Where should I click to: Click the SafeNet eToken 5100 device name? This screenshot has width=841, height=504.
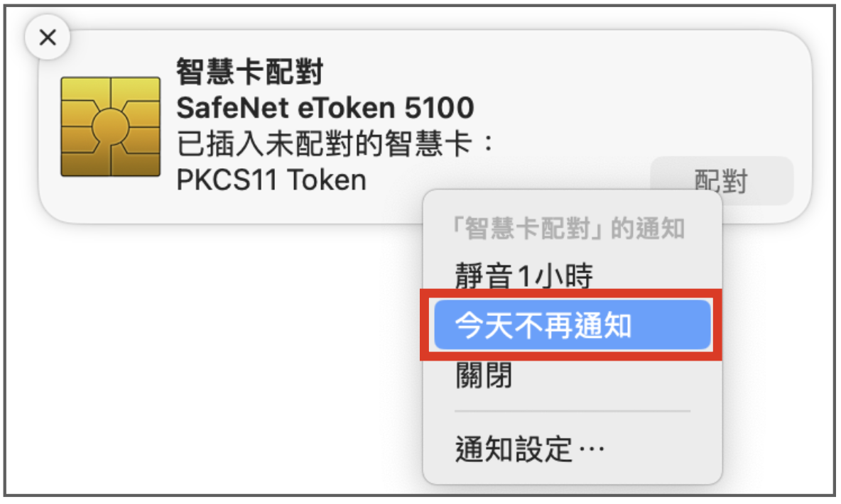coord(325,108)
